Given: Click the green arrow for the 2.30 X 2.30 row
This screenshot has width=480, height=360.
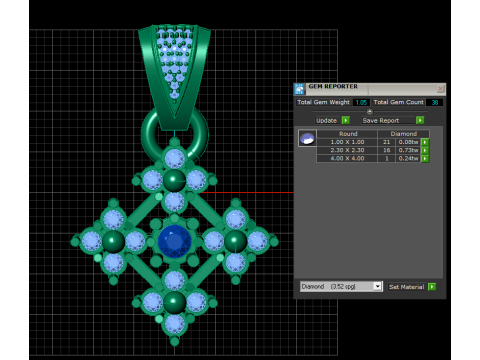Looking at the screenshot, I should coord(425,150).
